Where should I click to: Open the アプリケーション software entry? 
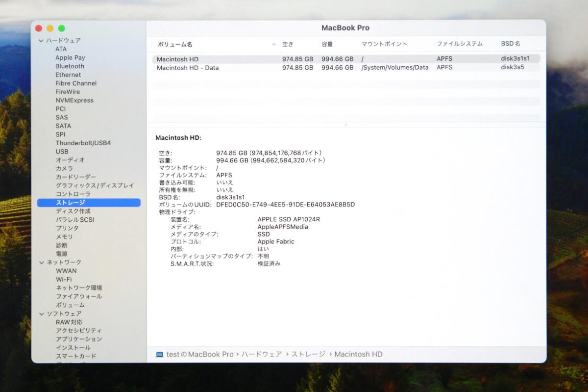[x=79, y=339]
